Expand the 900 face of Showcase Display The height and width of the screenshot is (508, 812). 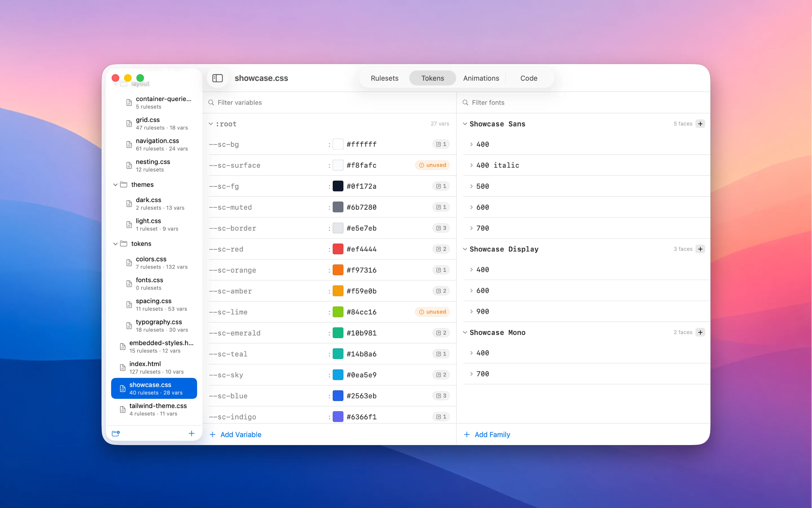(x=471, y=312)
